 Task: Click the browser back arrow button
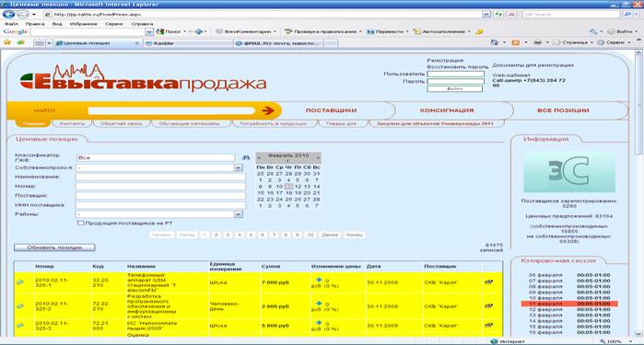(8, 15)
